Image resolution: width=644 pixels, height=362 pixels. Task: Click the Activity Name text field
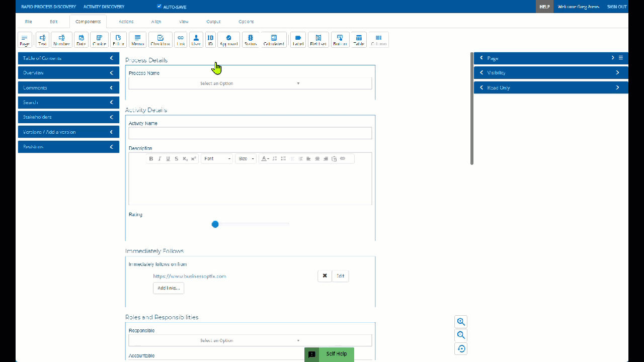[x=250, y=133]
